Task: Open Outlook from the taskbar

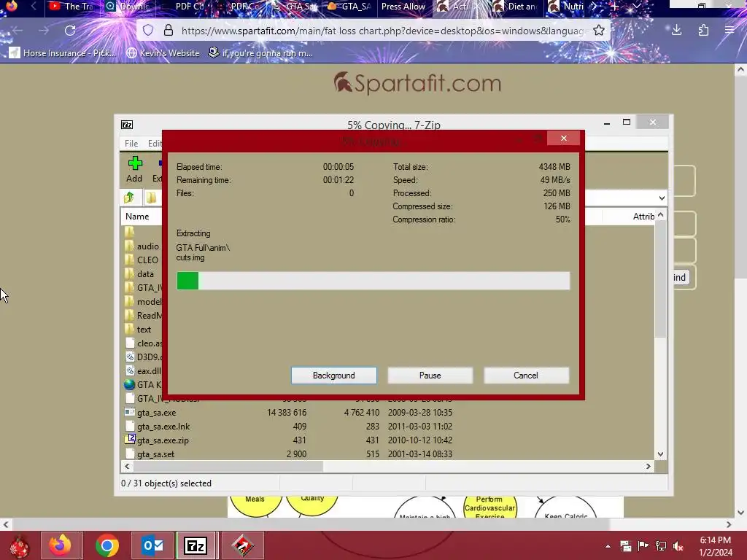Action: [153, 545]
